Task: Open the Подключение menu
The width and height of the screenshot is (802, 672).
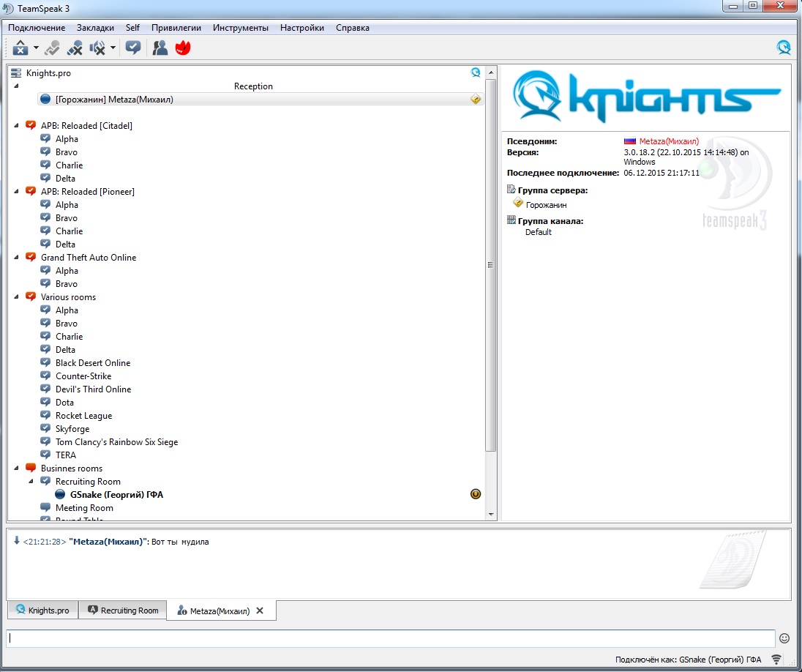Action: 37,28
